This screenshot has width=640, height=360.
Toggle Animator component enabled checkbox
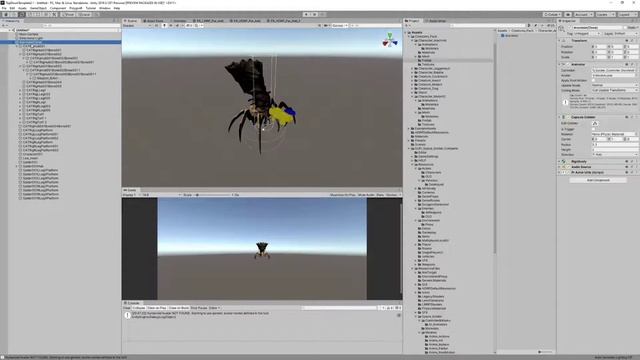568,64
